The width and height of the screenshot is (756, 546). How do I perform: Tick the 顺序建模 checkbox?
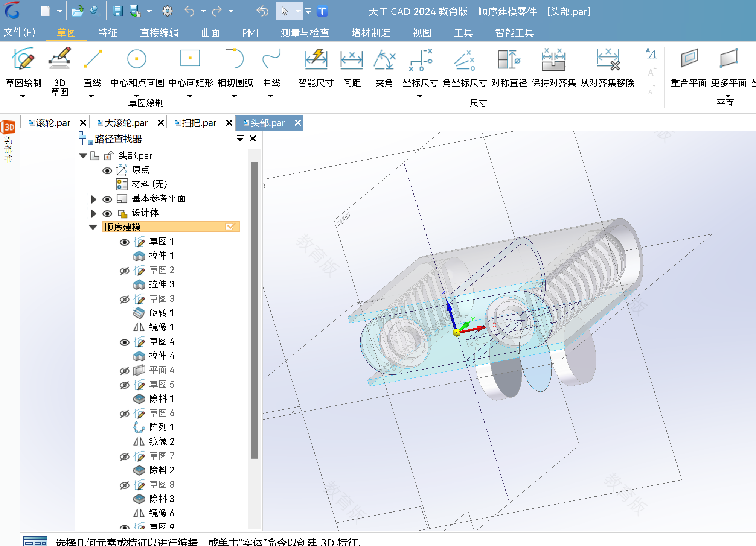[230, 227]
